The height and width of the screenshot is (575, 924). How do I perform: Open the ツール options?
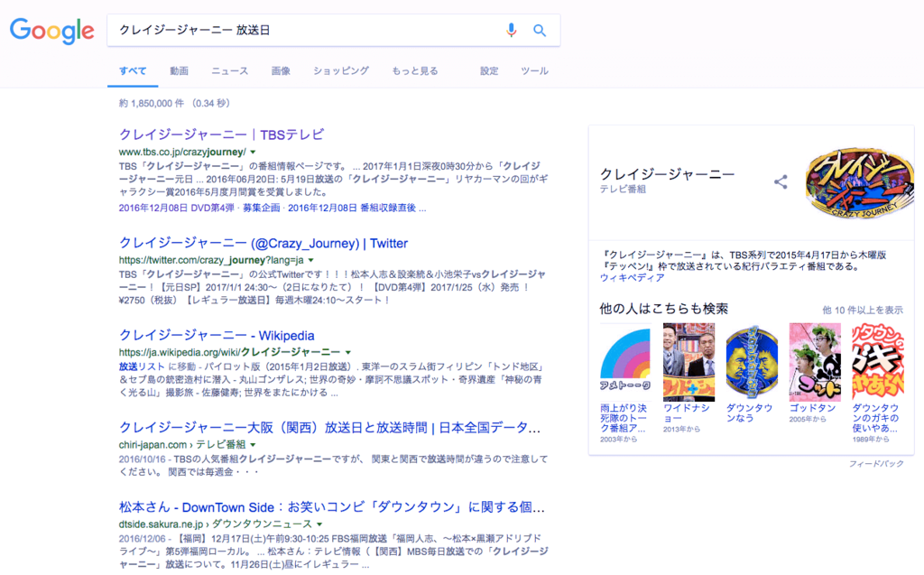(534, 70)
